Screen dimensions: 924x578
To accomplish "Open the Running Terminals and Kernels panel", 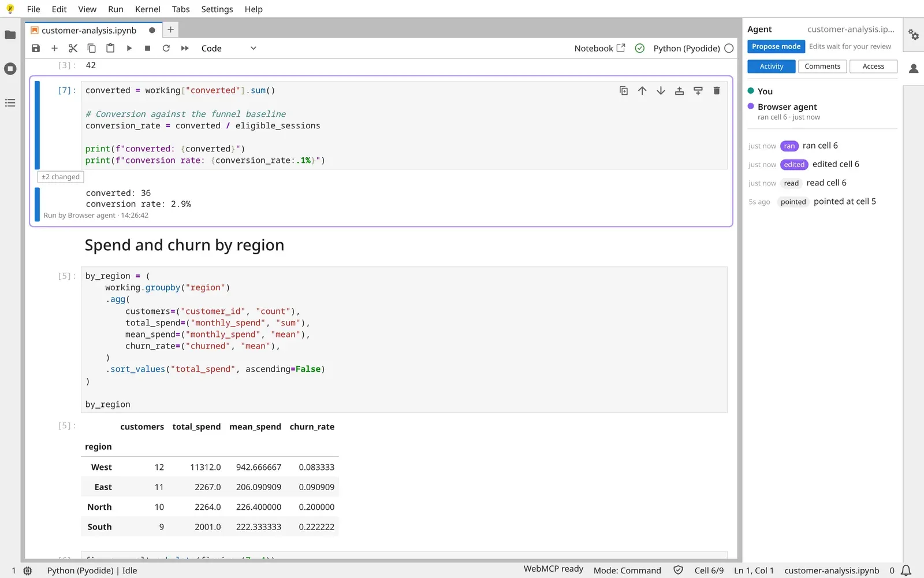I will 10,69.
